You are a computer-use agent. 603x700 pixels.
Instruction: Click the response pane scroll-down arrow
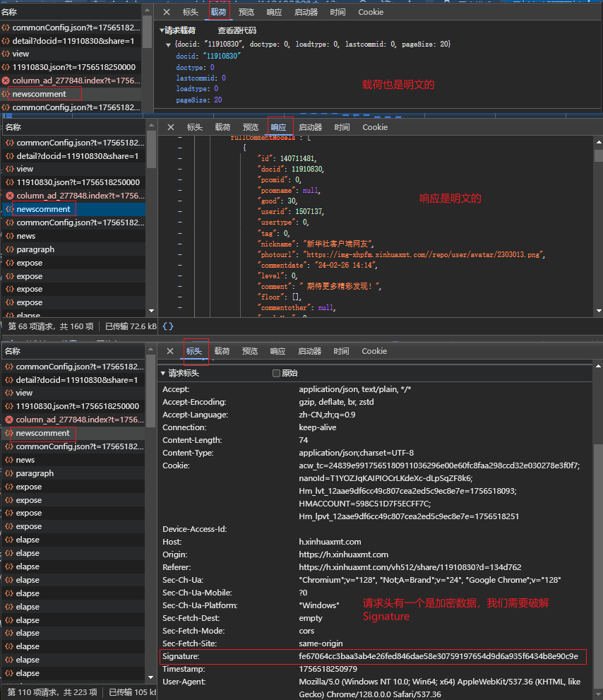pyautogui.click(x=599, y=311)
